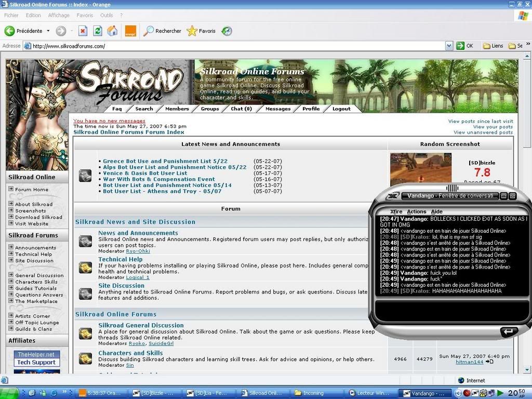Open the Actions menu in Xfire

click(416, 211)
